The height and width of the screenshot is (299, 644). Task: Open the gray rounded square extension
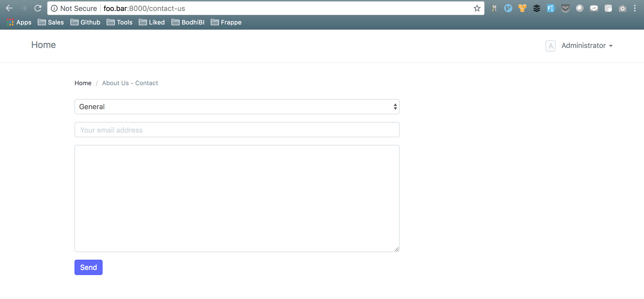608,8
